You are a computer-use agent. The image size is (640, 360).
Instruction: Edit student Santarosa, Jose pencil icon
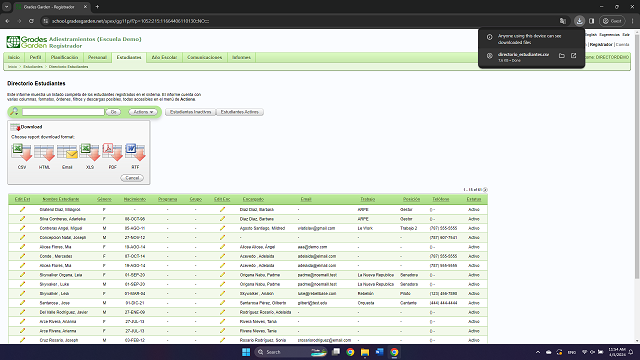pyautogui.click(x=22, y=303)
